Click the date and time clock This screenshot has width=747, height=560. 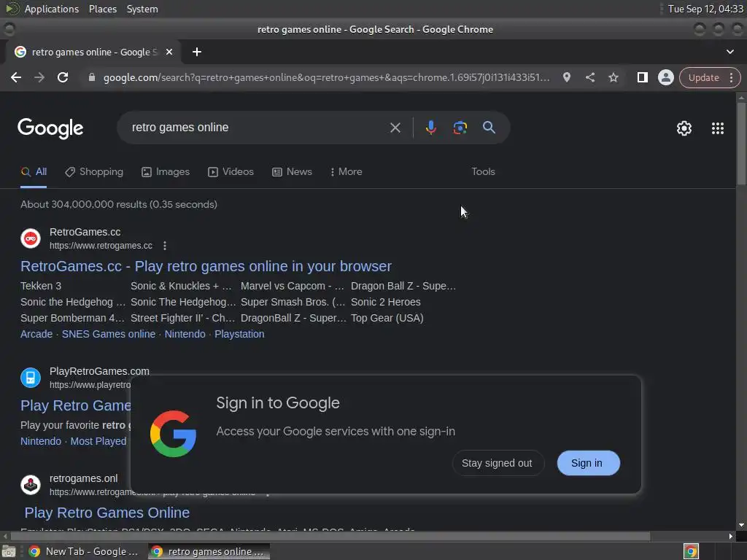click(705, 9)
